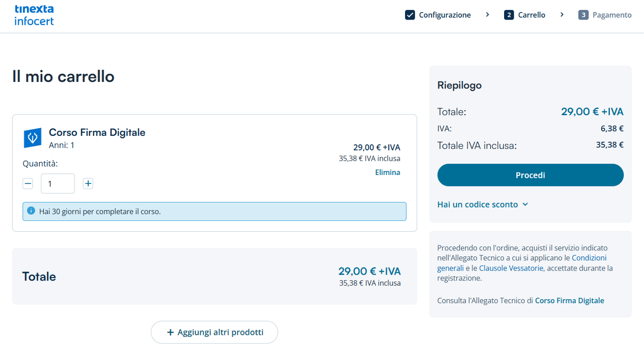Click the IVA amount 6,38 €
The width and height of the screenshot is (644, 354).
coord(612,128)
